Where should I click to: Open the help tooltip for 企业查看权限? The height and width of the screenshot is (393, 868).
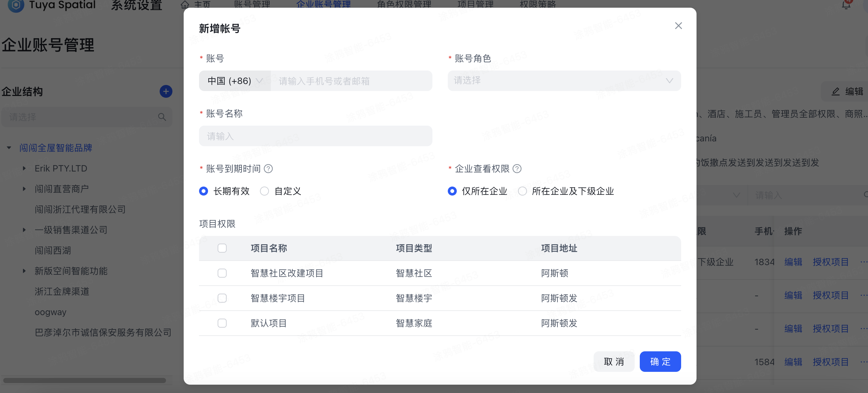pyautogui.click(x=517, y=169)
